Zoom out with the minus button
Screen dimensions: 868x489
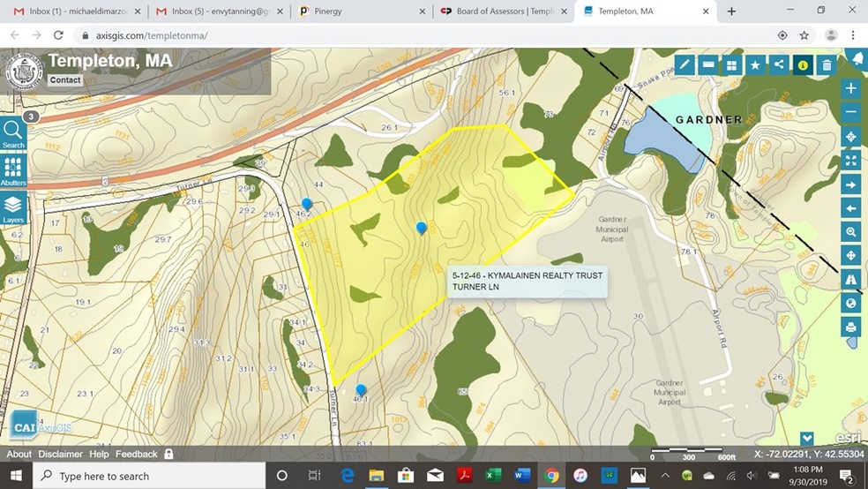851,112
